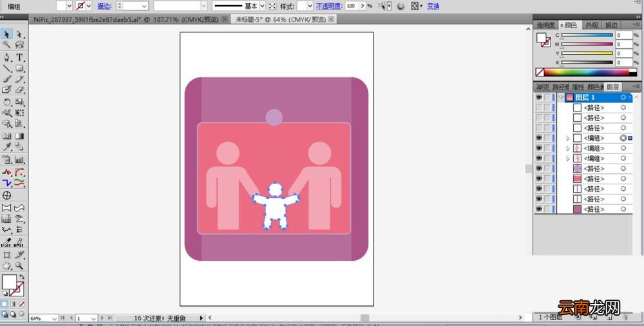The width and height of the screenshot is (644, 326).
Task: Expand the first pink figure 编组 sublayer
Action: (x=569, y=148)
